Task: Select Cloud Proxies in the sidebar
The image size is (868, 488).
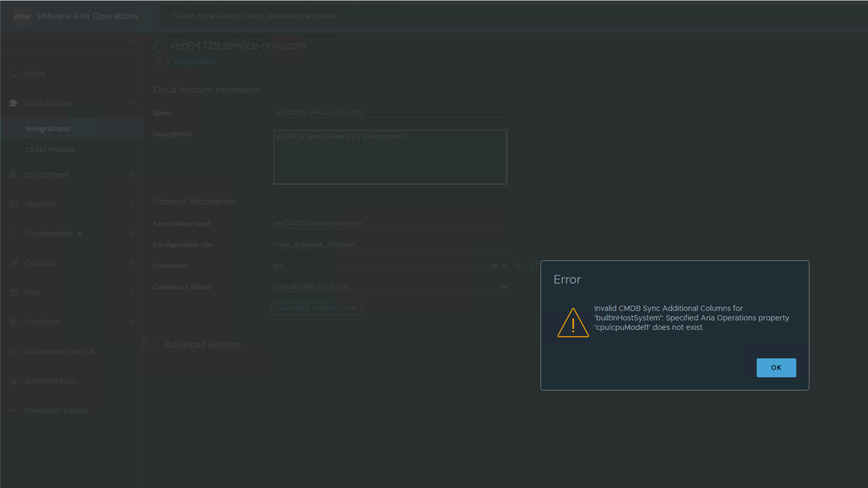Action: [50, 150]
